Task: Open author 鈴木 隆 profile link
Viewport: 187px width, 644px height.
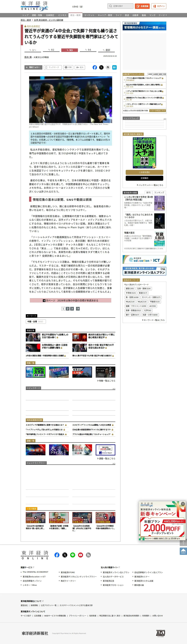Action: click(x=28, y=57)
